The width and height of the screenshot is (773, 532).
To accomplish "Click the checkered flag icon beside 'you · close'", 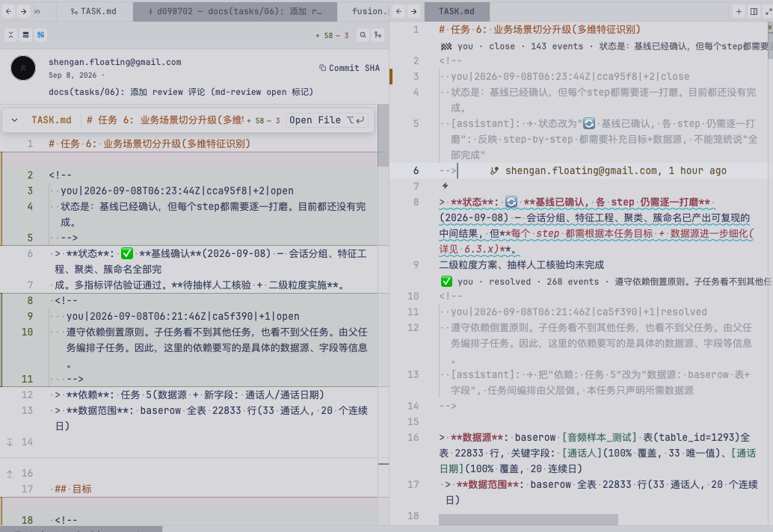I will point(446,46).
